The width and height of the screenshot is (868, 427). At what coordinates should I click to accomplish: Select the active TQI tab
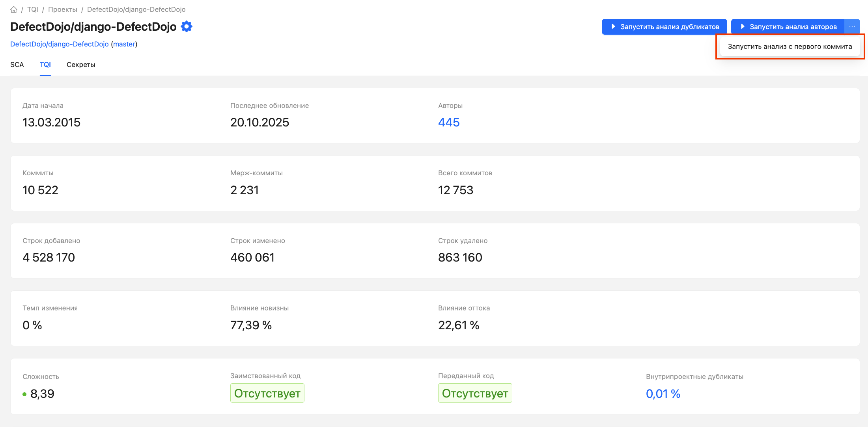pos(45,65)
